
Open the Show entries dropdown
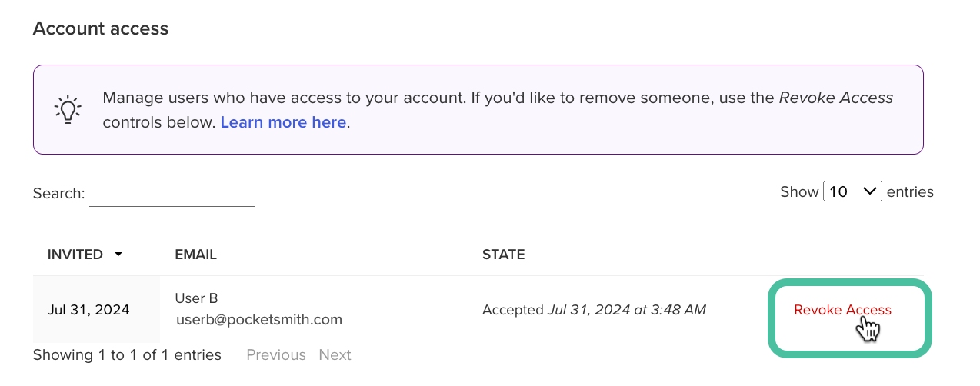852,191
